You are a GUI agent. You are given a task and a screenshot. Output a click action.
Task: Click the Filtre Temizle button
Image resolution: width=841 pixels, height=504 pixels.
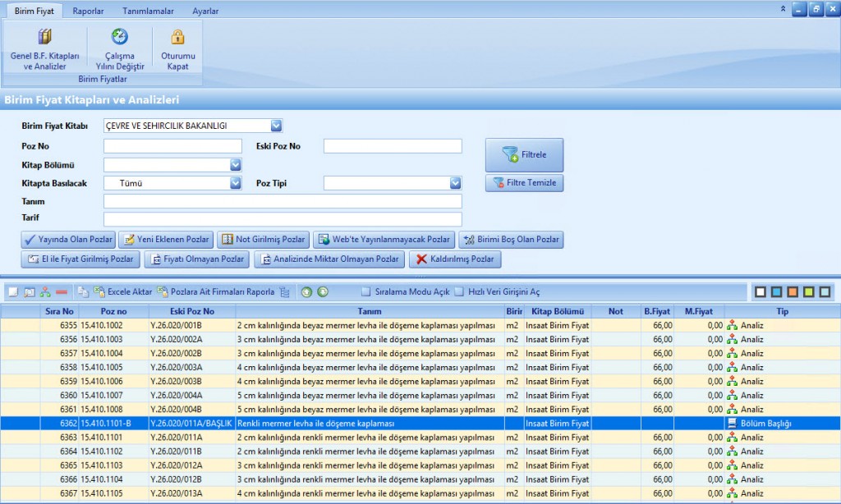(524, 183)
